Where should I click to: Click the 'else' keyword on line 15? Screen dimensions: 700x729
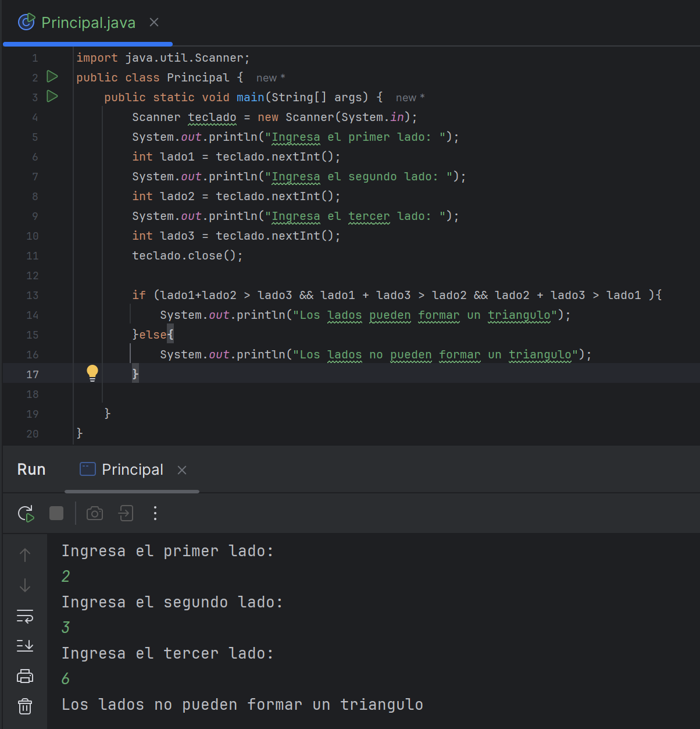click(x=153, y=335)
